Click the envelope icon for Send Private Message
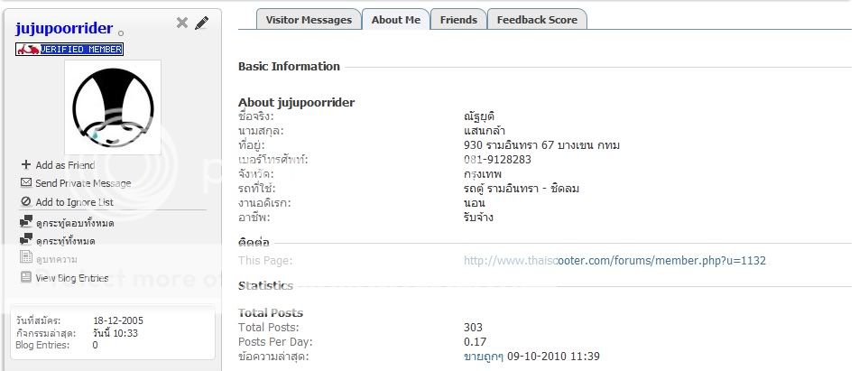This screenshot has height=371, width=868. pos(26,183)
